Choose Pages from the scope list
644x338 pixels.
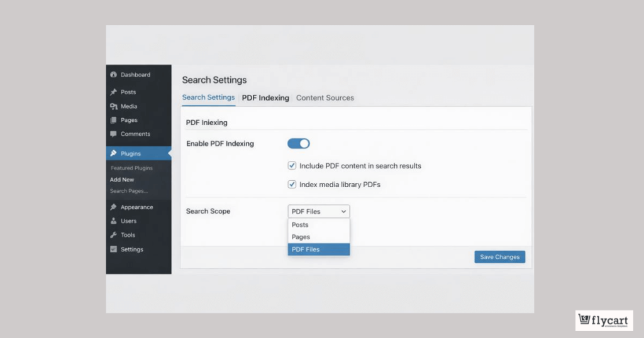click(x=319, y=237)
